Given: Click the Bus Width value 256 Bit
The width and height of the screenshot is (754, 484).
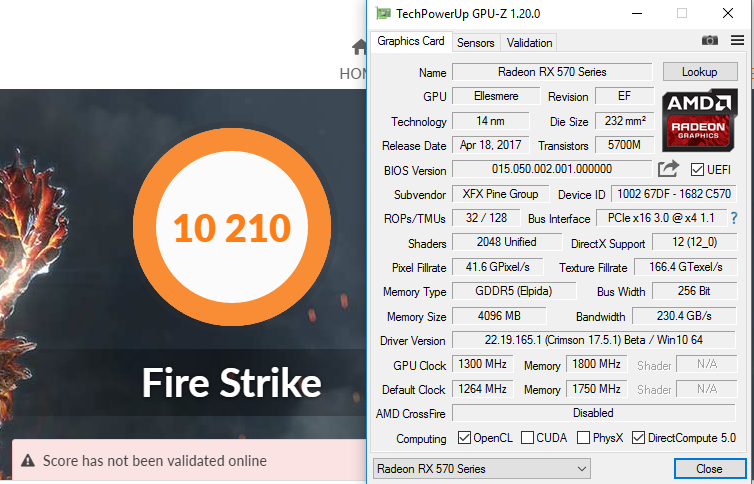Looking at the screenshot, I should [x=694, y=291].
